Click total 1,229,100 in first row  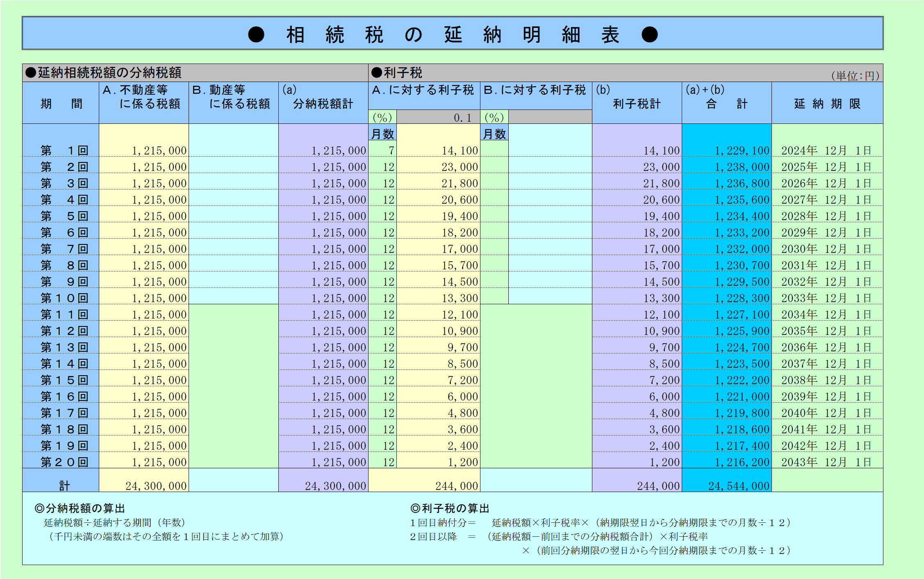742,150
